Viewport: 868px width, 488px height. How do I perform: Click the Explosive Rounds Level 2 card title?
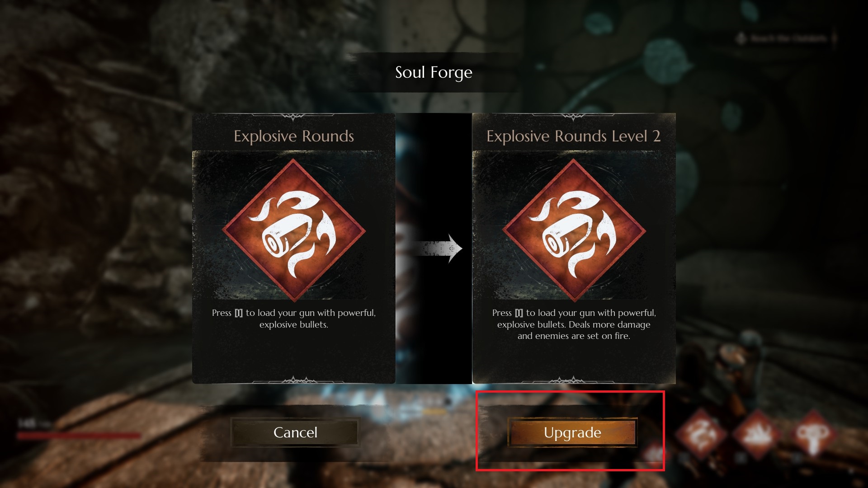[573, 136]
